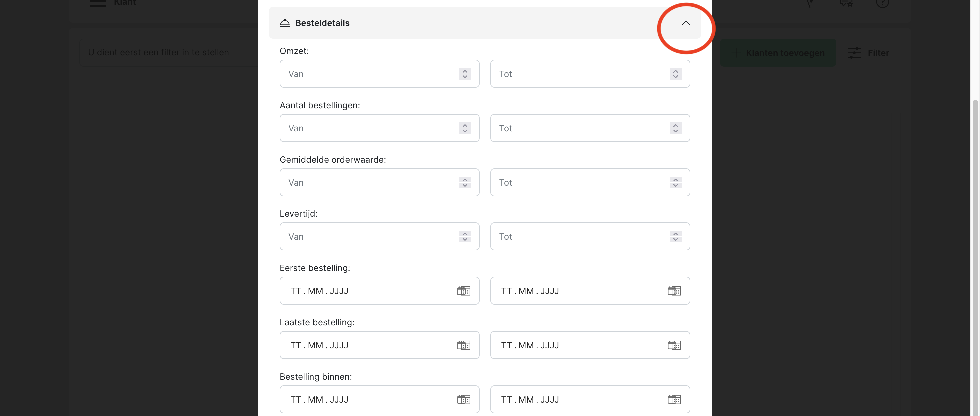The height and width of the screenshot is (416, 980).
Task: Click the Besteldetails section header title
Action: (322, 23)
